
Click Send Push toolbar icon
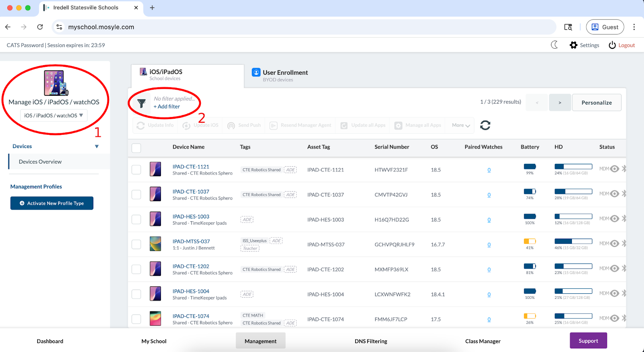(231, 126)
